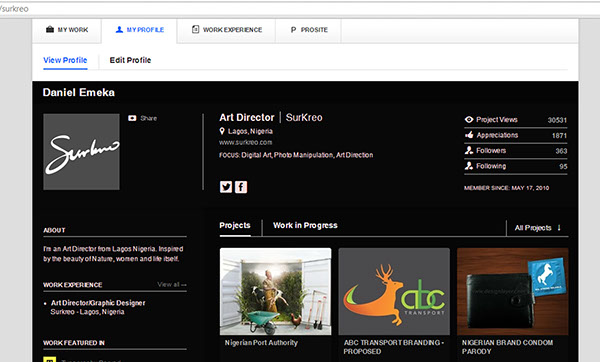The width and height of the screenshot is (600, 362).
Task: Select the My Profile tab
Action: coord(139,30)
